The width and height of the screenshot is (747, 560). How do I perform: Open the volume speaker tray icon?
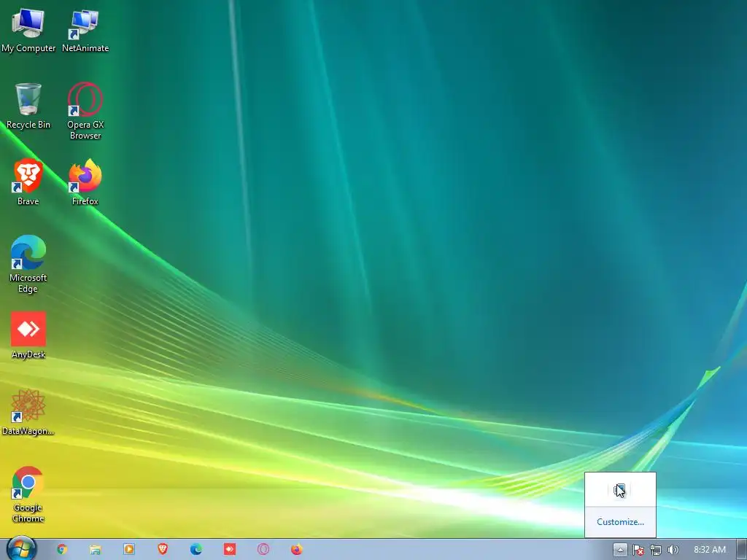(673, 550)
